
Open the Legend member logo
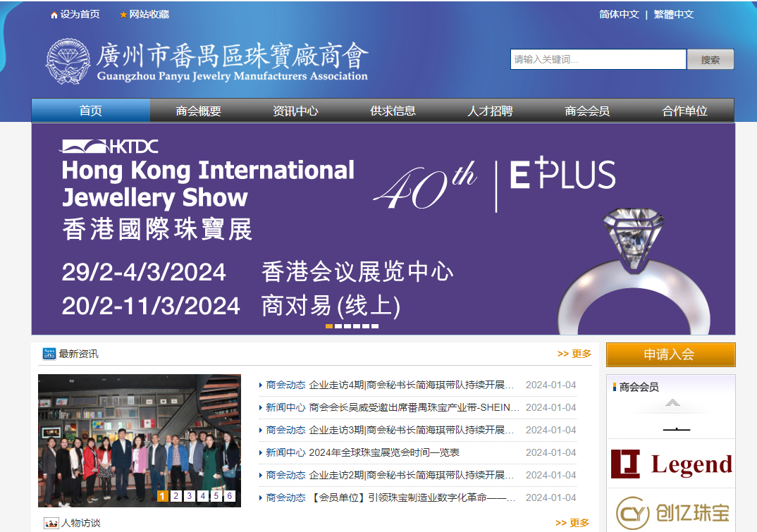[x=671, y=464]
